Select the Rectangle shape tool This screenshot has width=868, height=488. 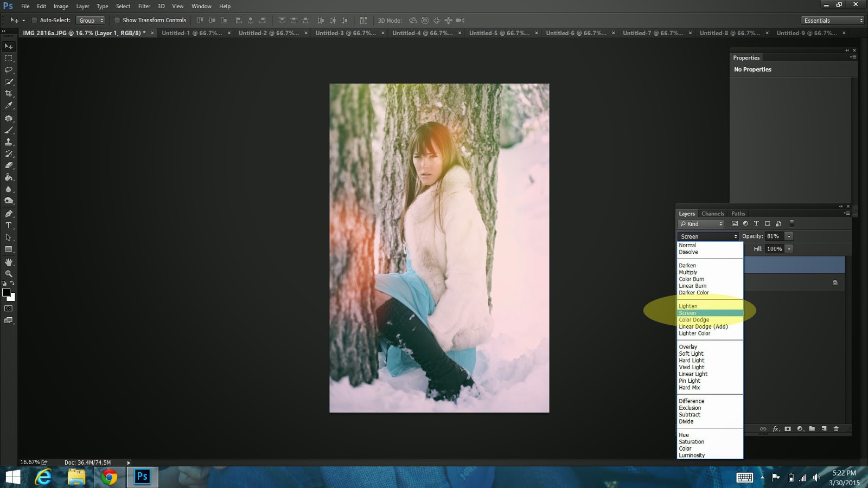(9, 249)
